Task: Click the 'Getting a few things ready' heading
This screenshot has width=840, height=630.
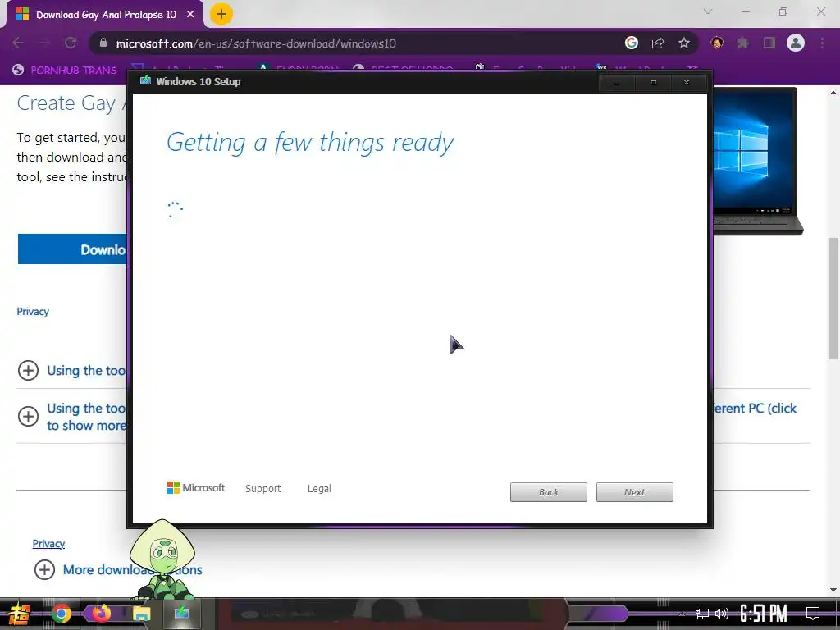Action: click(310, 143)
